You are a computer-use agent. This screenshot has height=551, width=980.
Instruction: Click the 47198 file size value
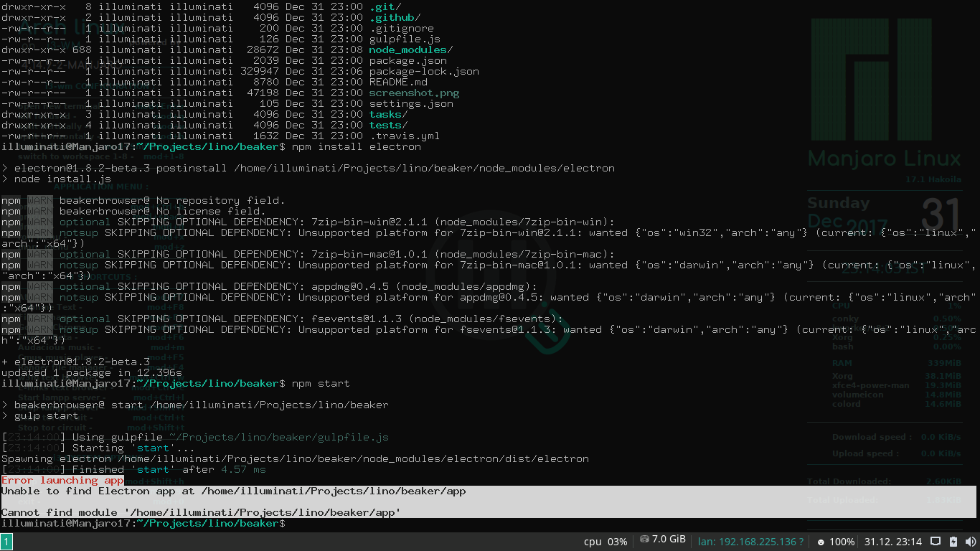263,93
